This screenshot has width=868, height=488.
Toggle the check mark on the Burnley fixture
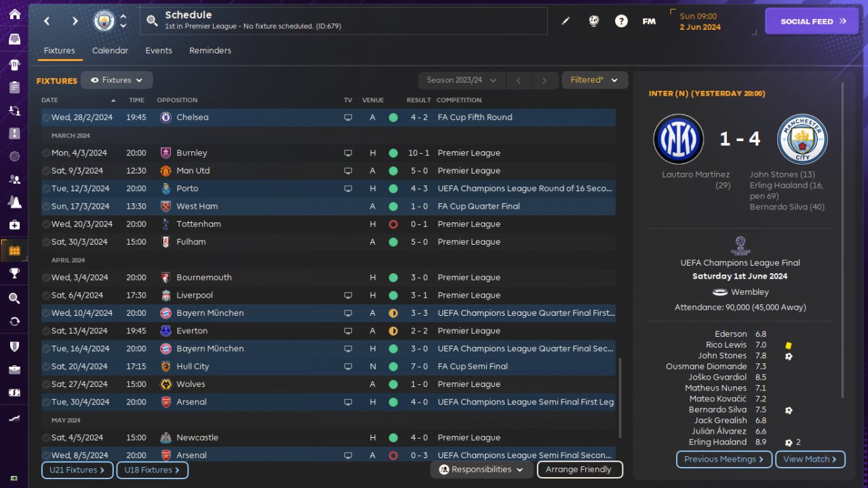point(46,153)
